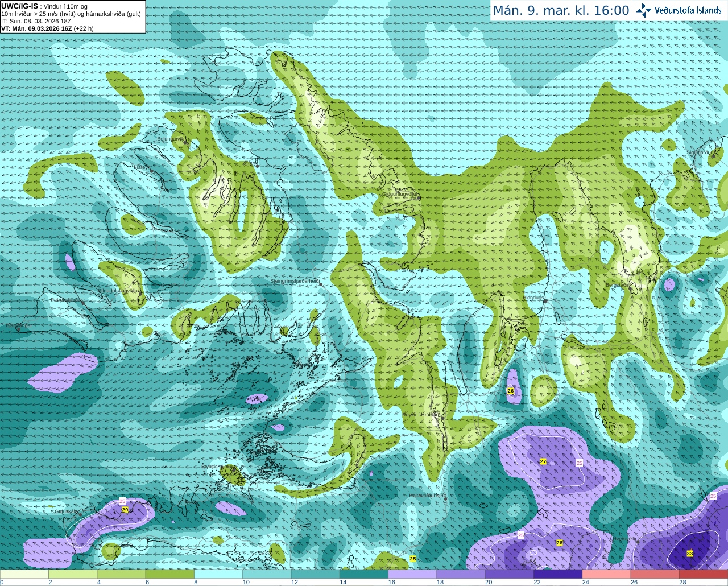Click the yellow 33 gust marker
This screenshot has height=586, width=728.
click(x=690, y=554)
